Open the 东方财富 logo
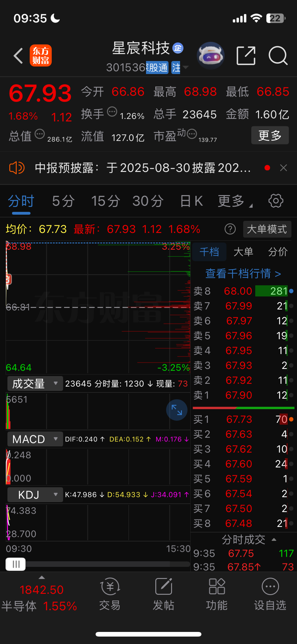Viewport: 297px width, 644px height. pos(41,56)
